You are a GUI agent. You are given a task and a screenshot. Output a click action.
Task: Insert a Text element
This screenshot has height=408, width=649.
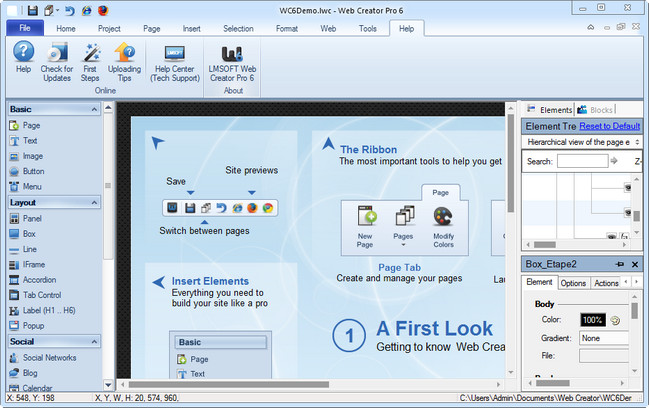click(x=24, y=141)
